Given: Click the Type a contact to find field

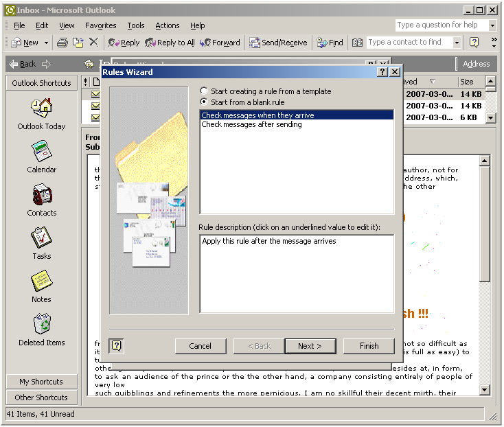Looking at the screenshot, I should click(409, 43).
